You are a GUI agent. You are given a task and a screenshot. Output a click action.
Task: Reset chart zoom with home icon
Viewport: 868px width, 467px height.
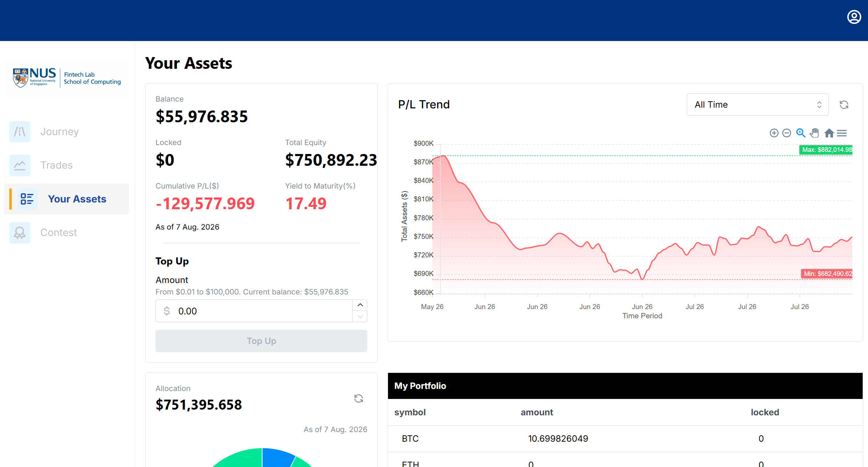point(829,133)
